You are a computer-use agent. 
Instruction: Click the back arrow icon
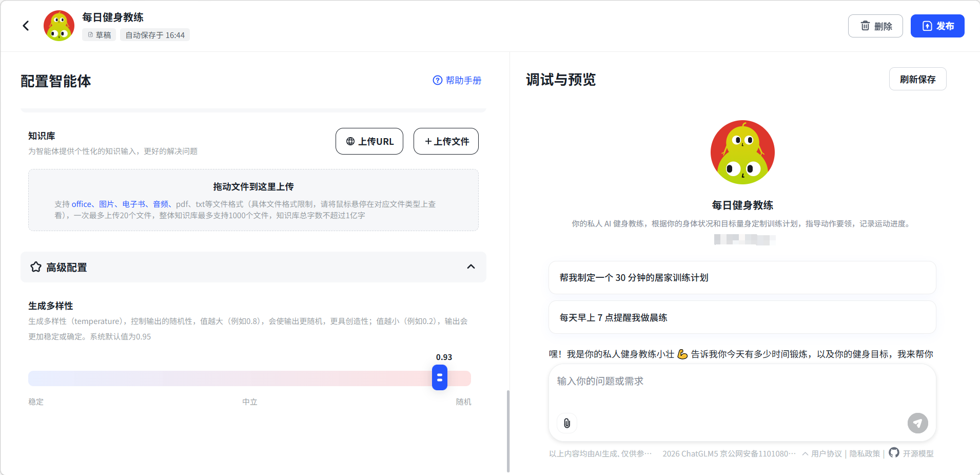pyautogui.click(x=26, y=26)
